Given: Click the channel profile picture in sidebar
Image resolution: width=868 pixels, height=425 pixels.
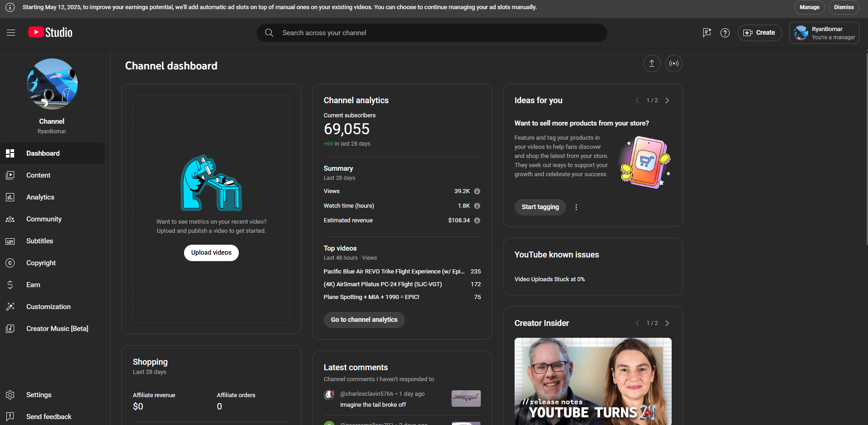Looking at the screenshot, I should 52,84.
